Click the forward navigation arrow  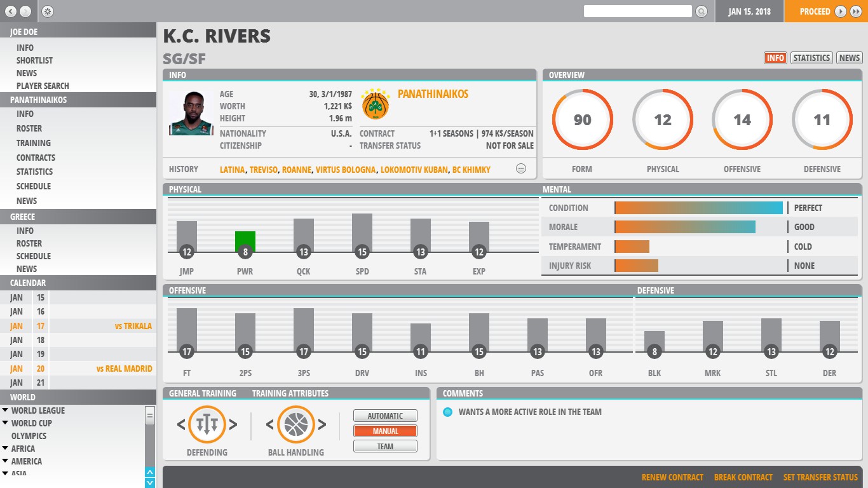point(25,11)
